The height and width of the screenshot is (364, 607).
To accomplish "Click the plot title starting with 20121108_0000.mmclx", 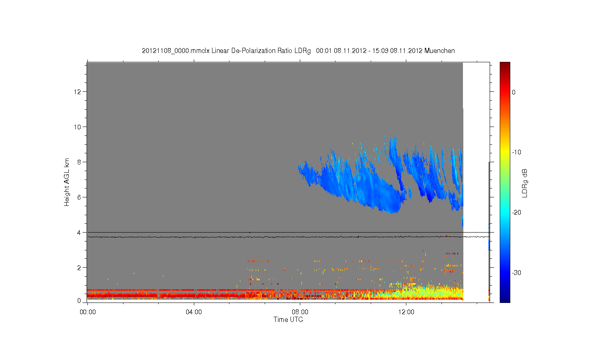I will pyautogui.click(x=298, y=51).
